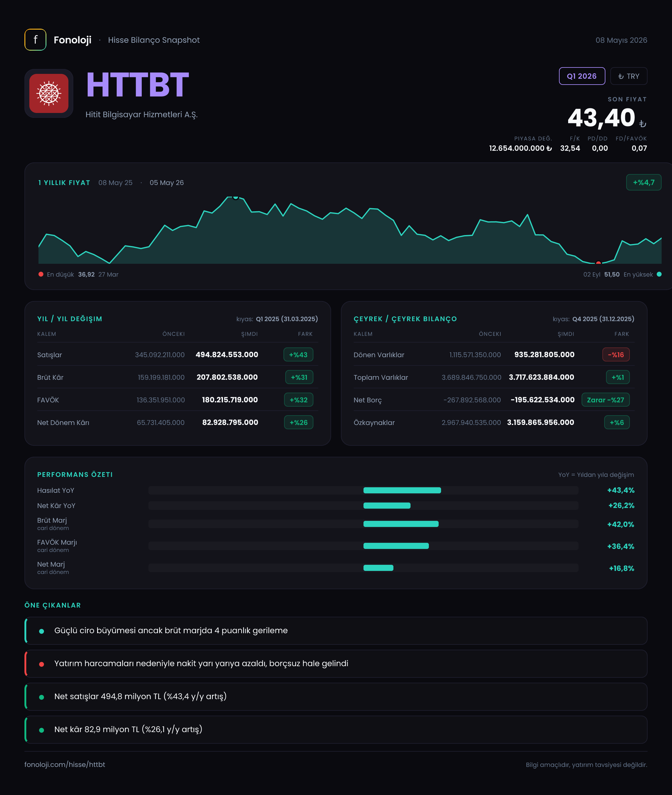Click the red low marker on price chart
Screen dimensions: 672x795
point(598,263)
